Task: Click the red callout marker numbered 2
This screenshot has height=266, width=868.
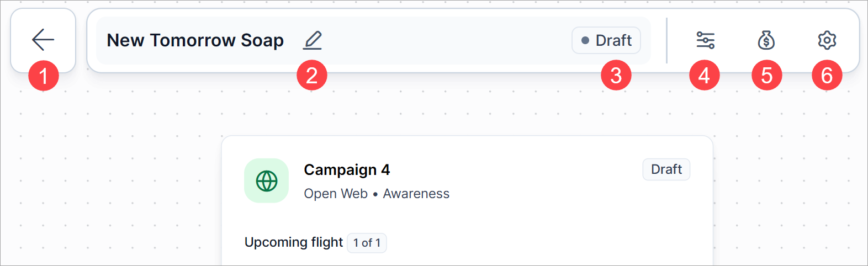Action: pyautogui.click(x=312, y=76)
